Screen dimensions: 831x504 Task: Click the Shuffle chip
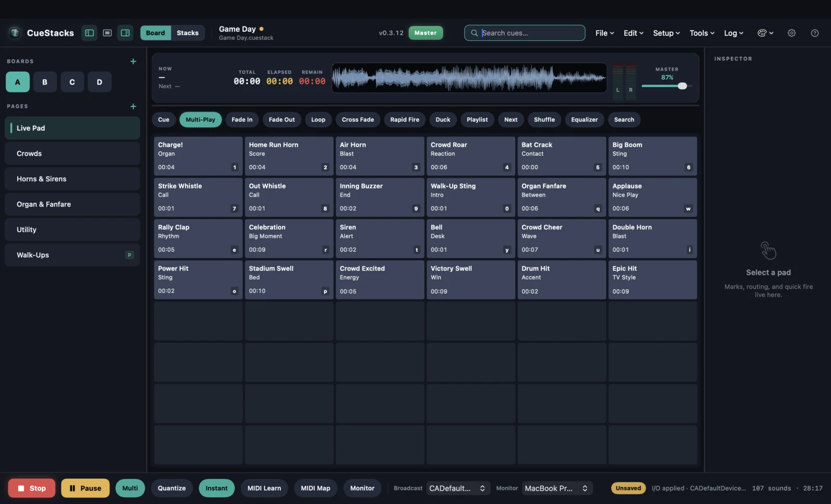[544, 119]
